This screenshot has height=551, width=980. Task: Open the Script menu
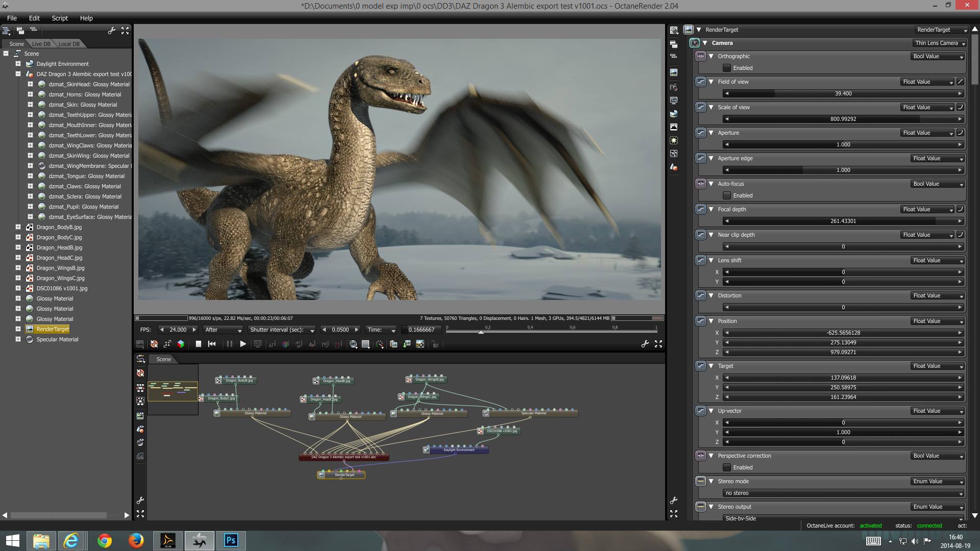click(60, 18)
